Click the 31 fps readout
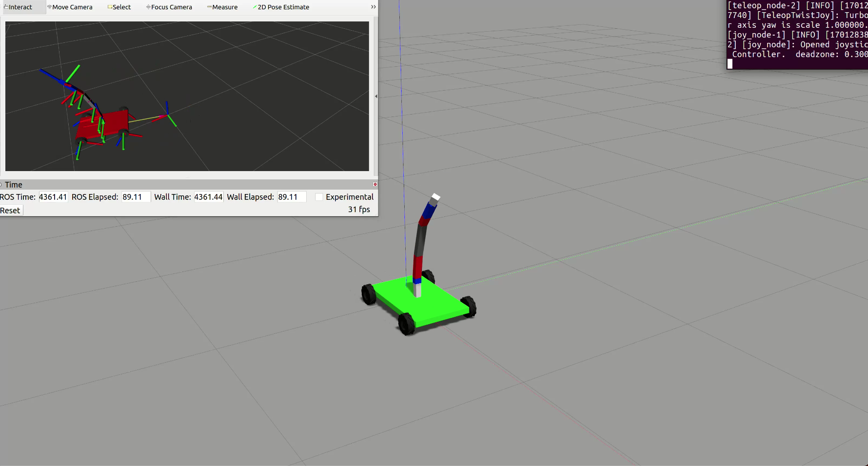Image resolution: width=868 pixels, height=466 pixels. pyautogui.click(x=359, y=210)
